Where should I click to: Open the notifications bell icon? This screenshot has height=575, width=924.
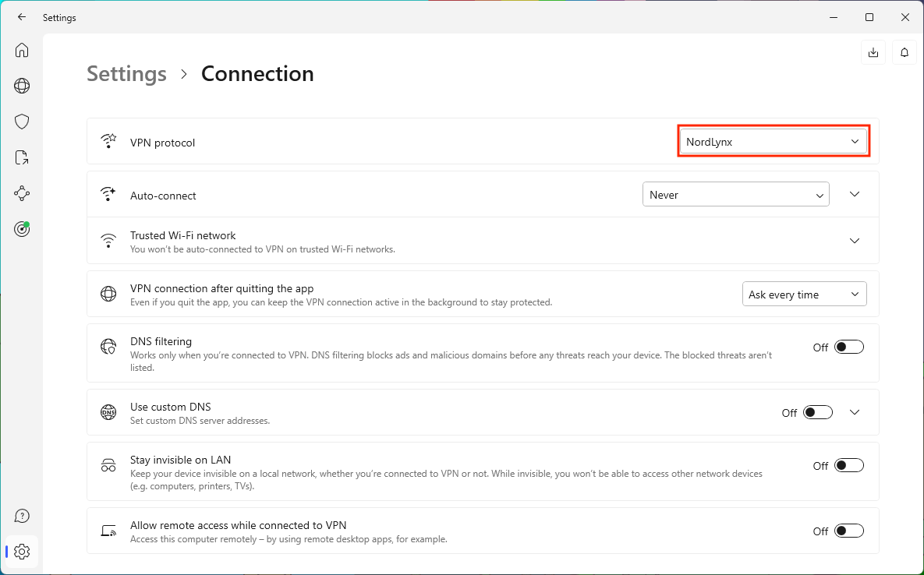(x=905, y=52)
